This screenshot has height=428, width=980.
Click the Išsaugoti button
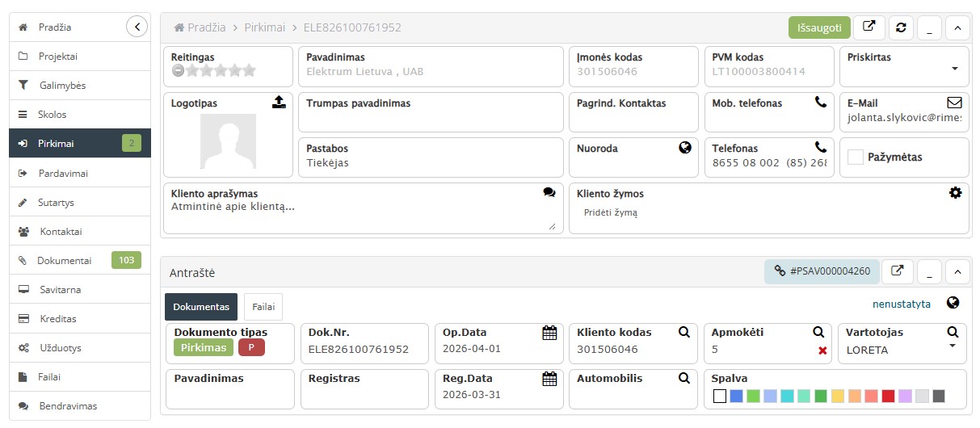819,27
